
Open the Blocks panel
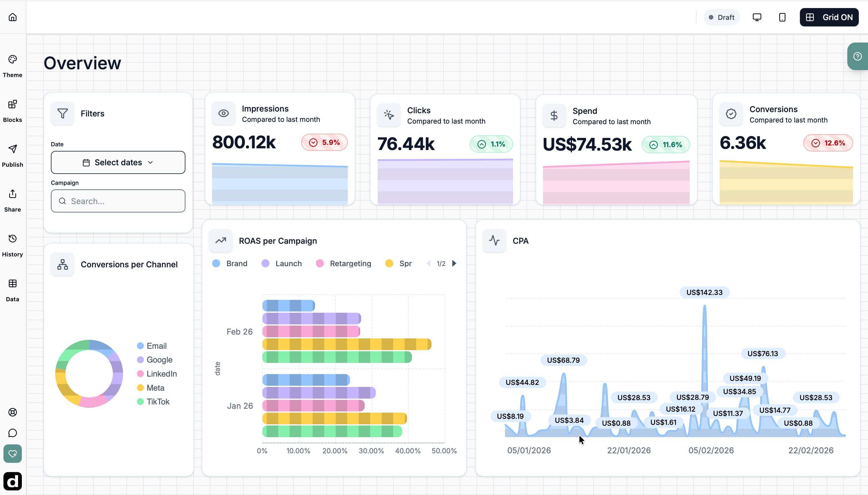[x=13, y=111]
